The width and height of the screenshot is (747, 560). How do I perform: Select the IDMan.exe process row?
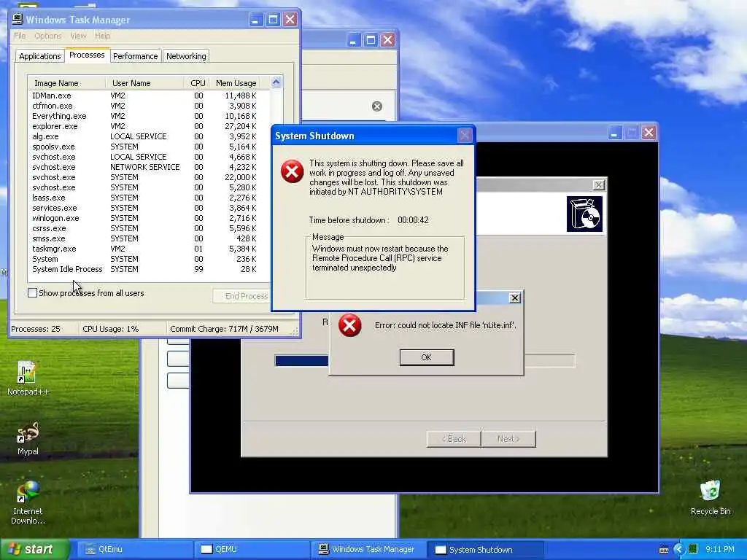point(149,96)
